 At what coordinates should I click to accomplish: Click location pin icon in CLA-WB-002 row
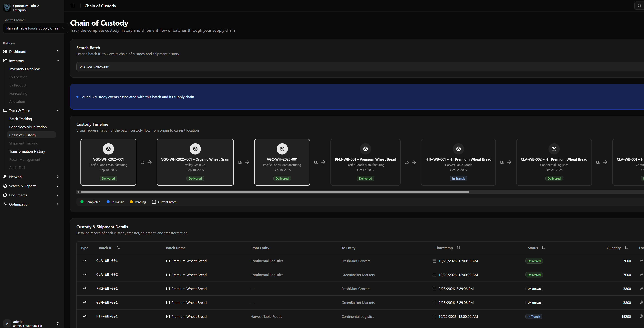(x=641, y=275)
